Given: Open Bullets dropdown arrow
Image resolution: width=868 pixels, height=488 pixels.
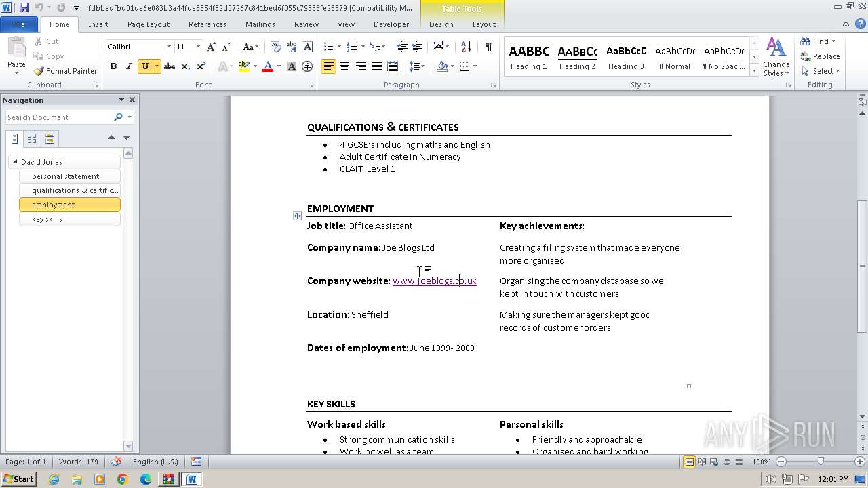Looking at the screenshot, I should (x=340, y=47).
